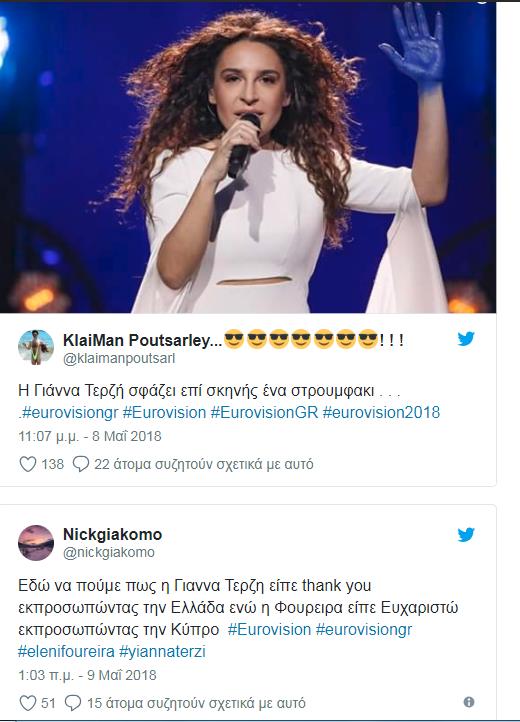Open the #eurovisiongr hashtag in first tweet
520x722 pixels.
[70, 412]
